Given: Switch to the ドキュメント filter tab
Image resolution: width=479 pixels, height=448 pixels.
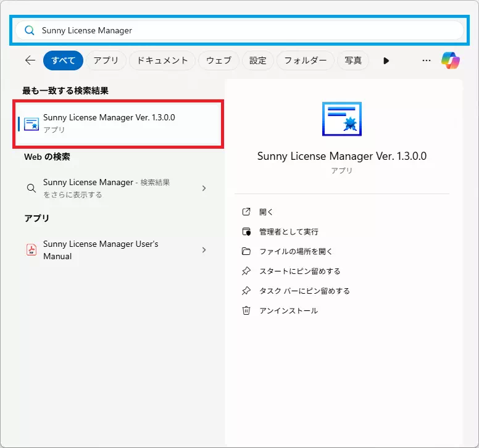Looking at the screenshot, I should (162, 60).
